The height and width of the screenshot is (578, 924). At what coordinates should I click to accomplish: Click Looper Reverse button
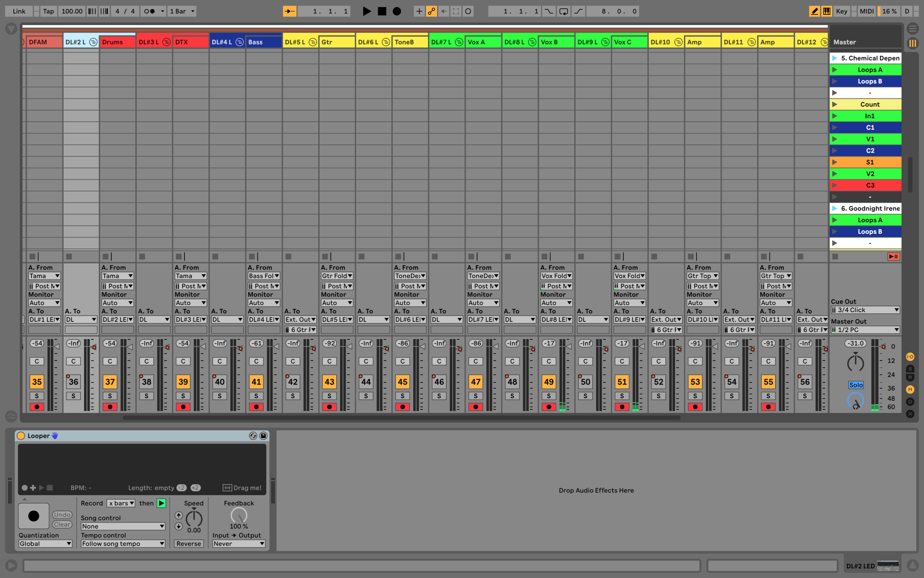click(189, 544)
